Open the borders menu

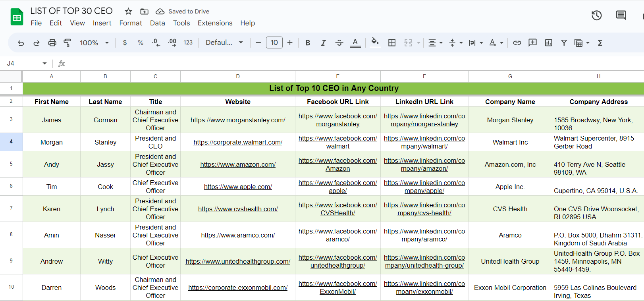tap(392, 42)
